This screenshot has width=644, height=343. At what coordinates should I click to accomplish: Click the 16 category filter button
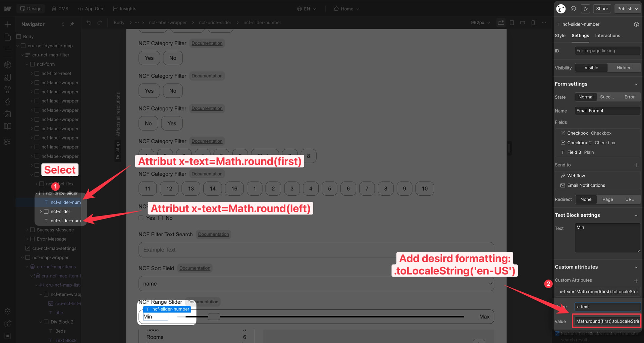pyautogui.click(x=234, y=189)
